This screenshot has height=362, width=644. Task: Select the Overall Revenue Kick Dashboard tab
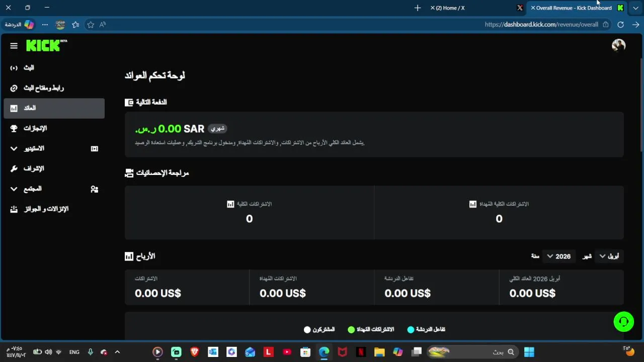click(577, 8)
